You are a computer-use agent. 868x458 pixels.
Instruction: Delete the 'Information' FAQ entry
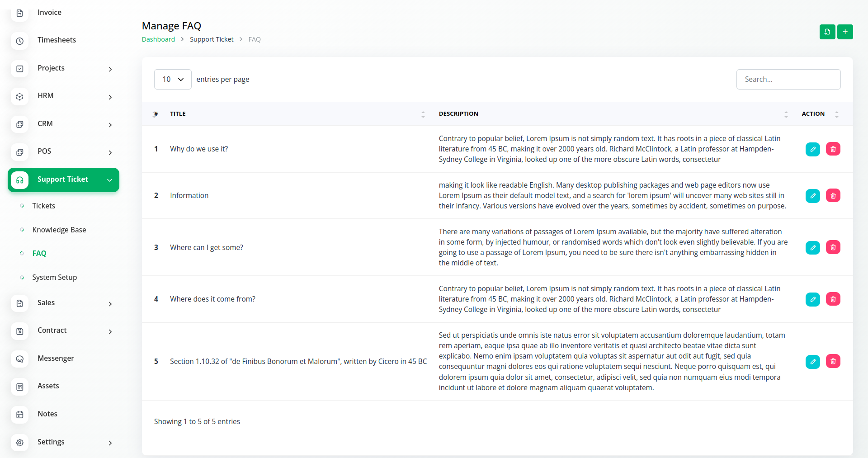tap(833, 196)
